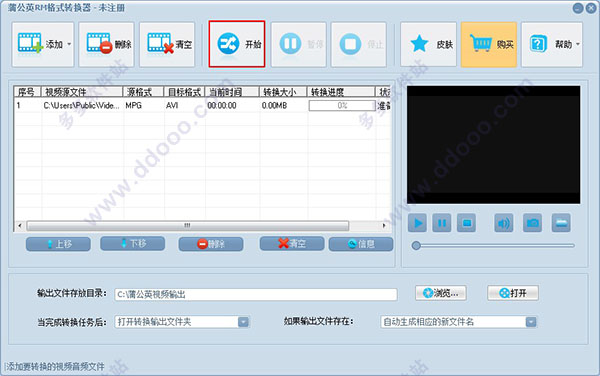Take a snapshot with the camera icon
The height and width of the screenshot is (376, 600).
(532, 223)
